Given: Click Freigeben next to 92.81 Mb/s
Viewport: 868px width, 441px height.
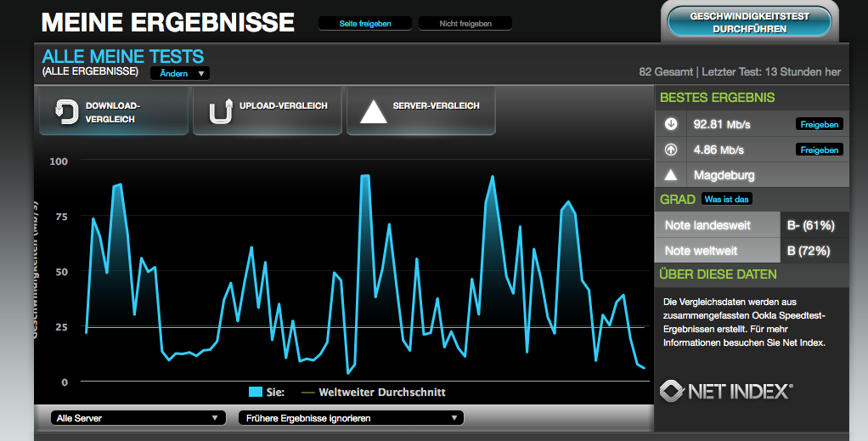Looking at the screenshot, I should point(820,124).
